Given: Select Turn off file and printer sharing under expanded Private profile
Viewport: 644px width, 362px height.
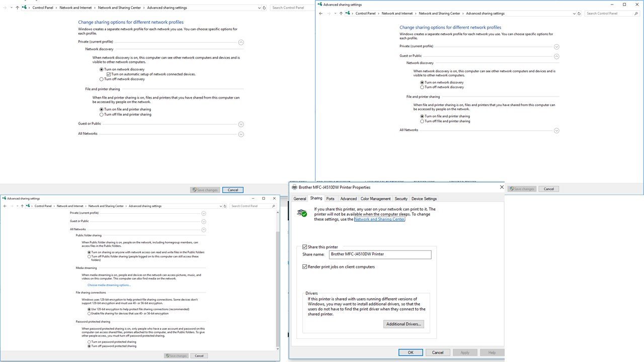Looking at the screenshot, I should pos(102,114).
